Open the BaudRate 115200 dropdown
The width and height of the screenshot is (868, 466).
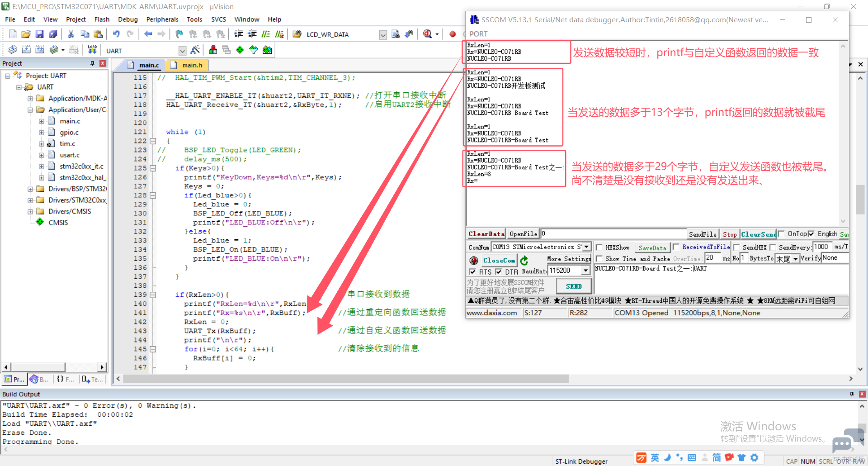point(586,271)
